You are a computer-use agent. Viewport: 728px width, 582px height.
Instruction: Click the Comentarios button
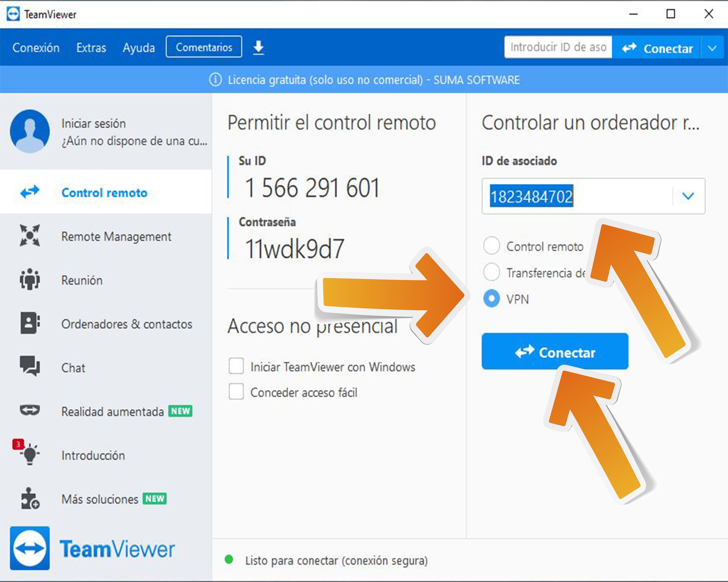(204, 47)
